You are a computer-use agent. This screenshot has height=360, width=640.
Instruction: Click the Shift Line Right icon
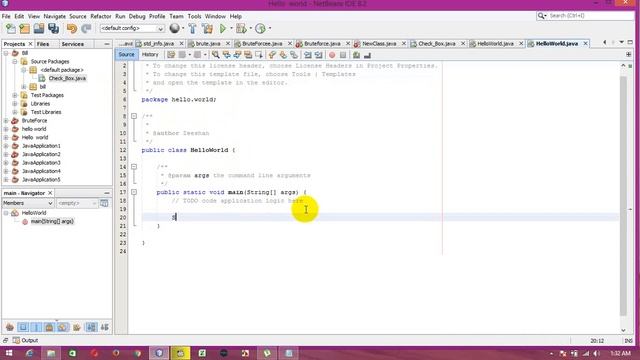[318, 55]
